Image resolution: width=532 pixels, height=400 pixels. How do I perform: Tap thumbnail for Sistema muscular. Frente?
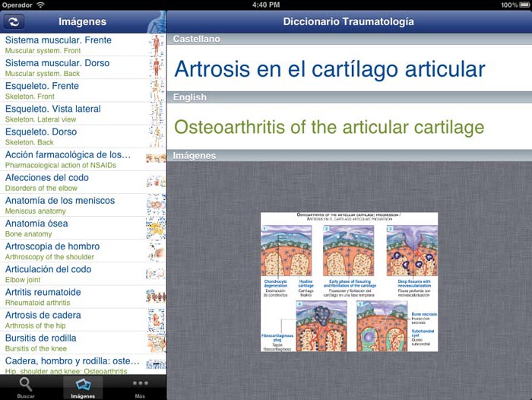pos(156,45)
